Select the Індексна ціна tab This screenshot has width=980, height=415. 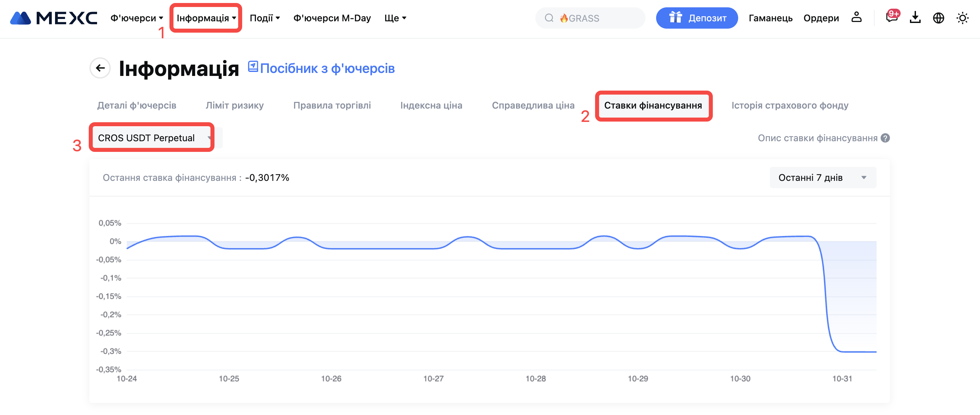click(431, 105)
